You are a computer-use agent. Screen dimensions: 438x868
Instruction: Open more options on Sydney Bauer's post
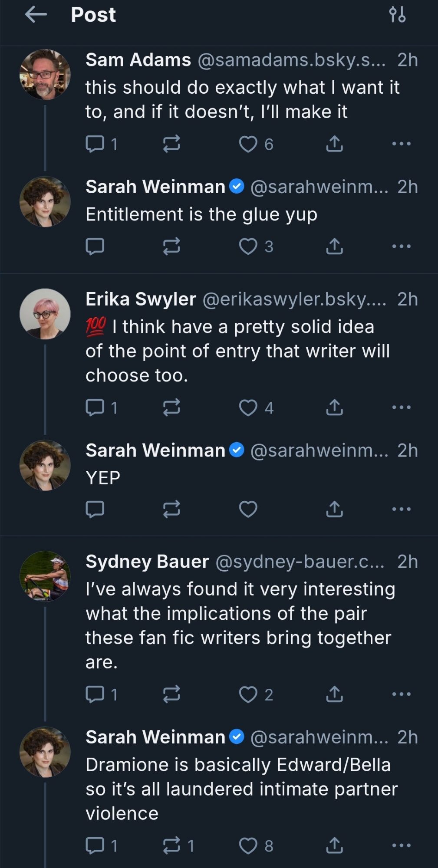401,694
